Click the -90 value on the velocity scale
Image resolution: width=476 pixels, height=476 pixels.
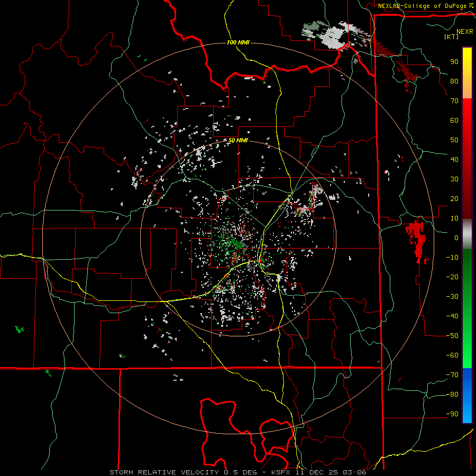click(452, 414)
